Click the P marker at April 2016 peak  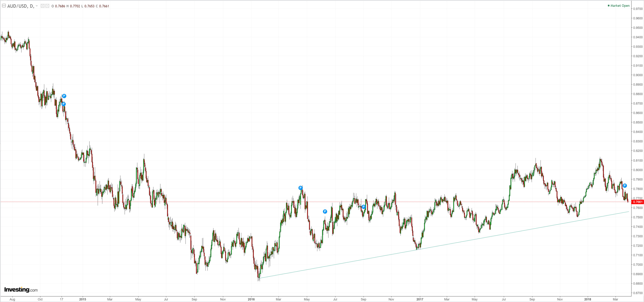(301, 188)
